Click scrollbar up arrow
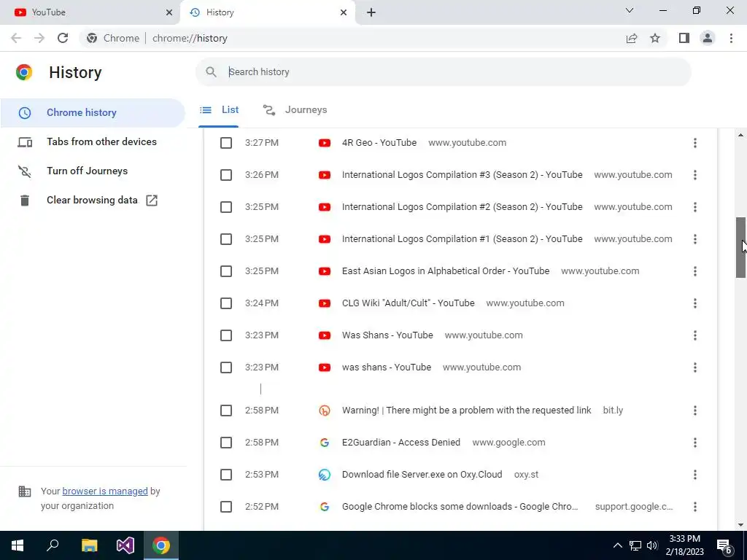This screenshot has width=747, height=560. 740,135
